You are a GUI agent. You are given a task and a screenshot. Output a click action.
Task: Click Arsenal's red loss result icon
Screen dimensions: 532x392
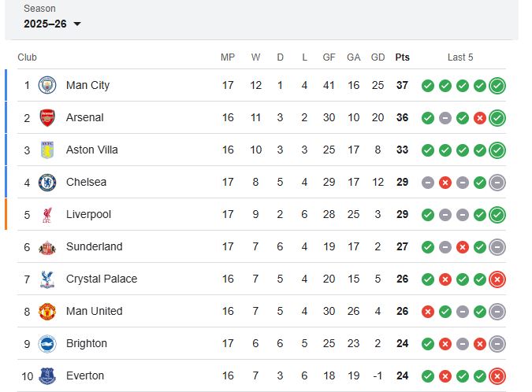tap(479, 118)
